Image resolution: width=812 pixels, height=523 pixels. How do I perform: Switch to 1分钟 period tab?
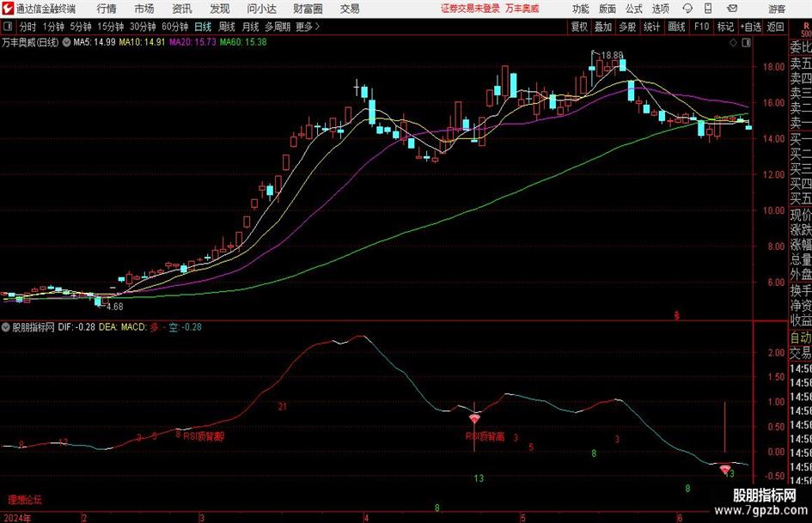52,27
